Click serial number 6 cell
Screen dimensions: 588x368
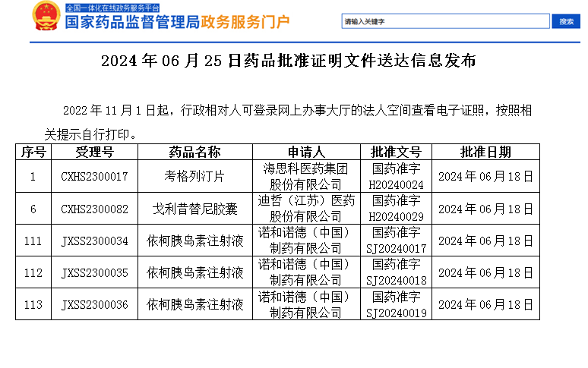click(x=33, y=209)
